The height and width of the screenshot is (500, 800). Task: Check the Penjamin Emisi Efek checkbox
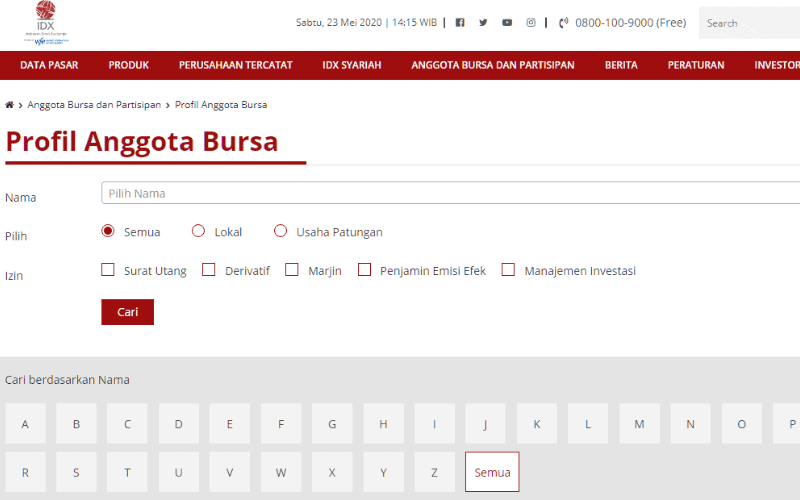[364, 269]
